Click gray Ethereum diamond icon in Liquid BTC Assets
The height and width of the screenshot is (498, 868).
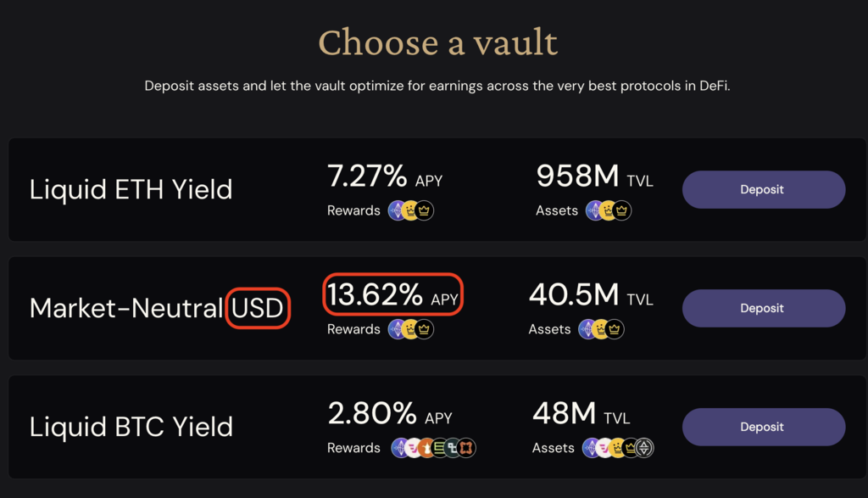(645, 448)
